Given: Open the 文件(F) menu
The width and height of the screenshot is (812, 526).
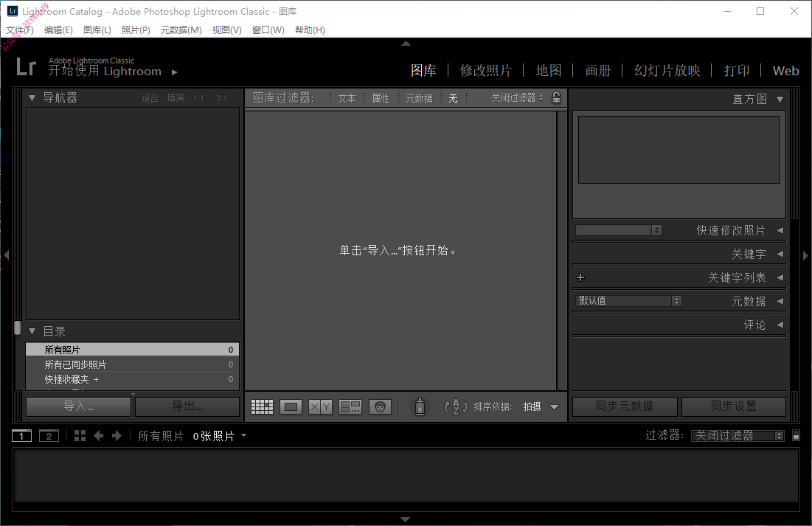Looking at the screenshot, I should (x=20, y=30).
